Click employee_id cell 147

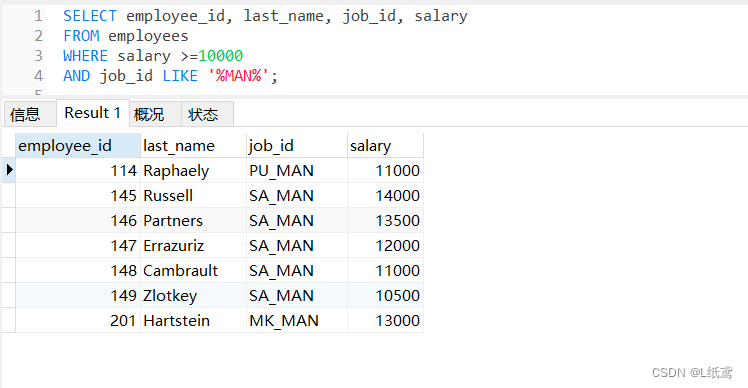(x=78, y=245)
